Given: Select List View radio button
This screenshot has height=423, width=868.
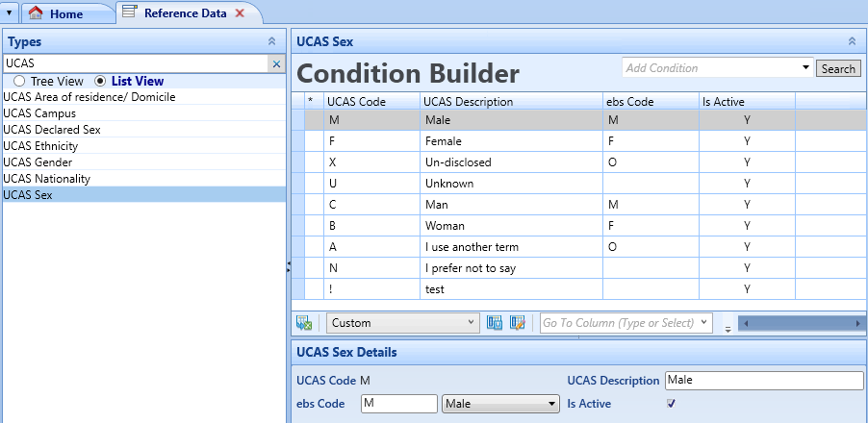Looking at the screenshot, I should point(100,82).
